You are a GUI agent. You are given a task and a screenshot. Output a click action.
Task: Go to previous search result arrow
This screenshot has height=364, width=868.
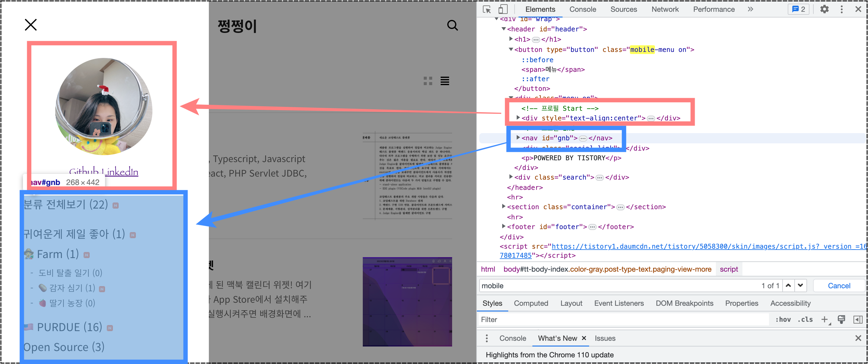pyautogui.click(x=788, y=286)
